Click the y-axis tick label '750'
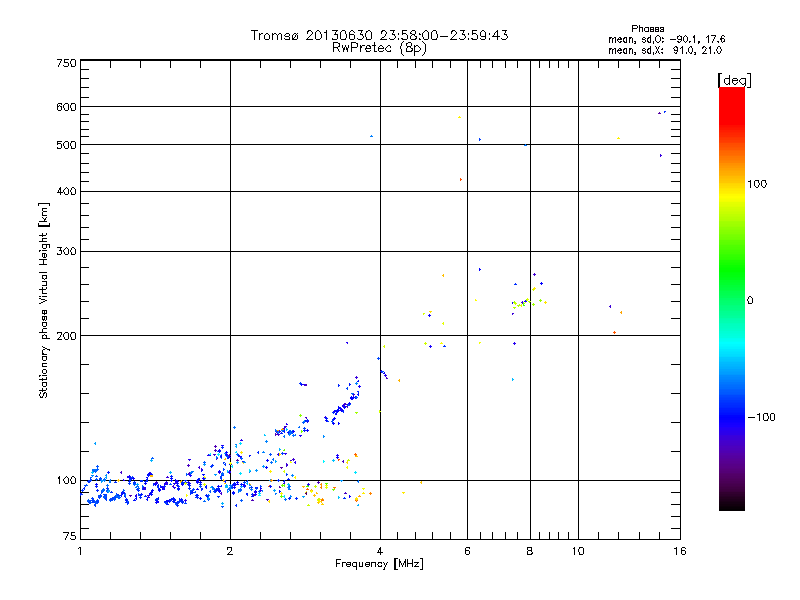The width and height of the screenshot is (800, 600). 66,63
